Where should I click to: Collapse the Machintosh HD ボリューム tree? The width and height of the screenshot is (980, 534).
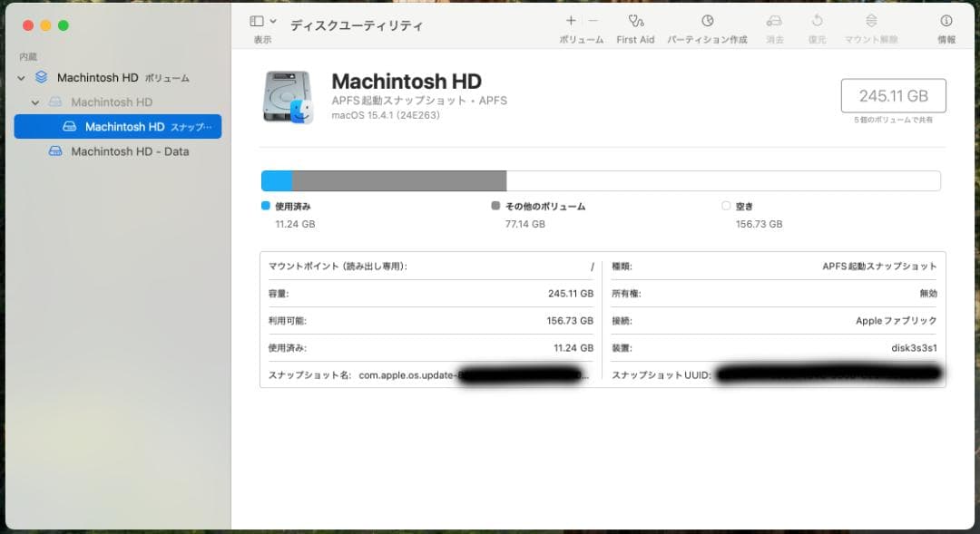[20, 78]
